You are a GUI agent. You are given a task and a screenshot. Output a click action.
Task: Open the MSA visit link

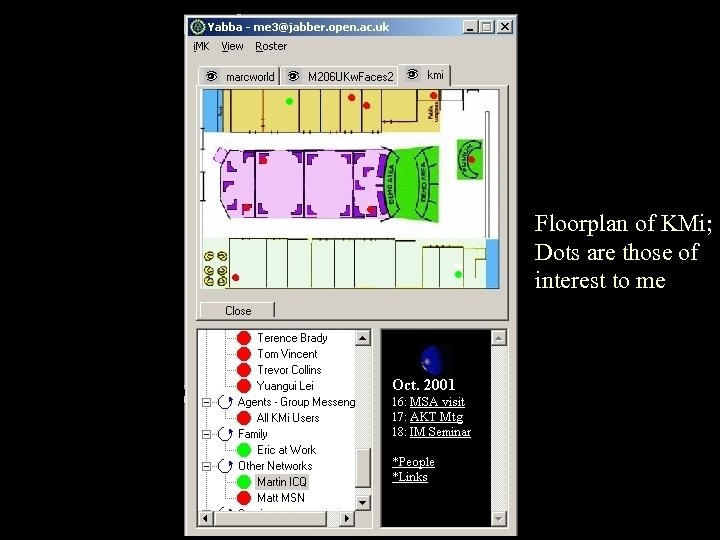tap(437, 402)
